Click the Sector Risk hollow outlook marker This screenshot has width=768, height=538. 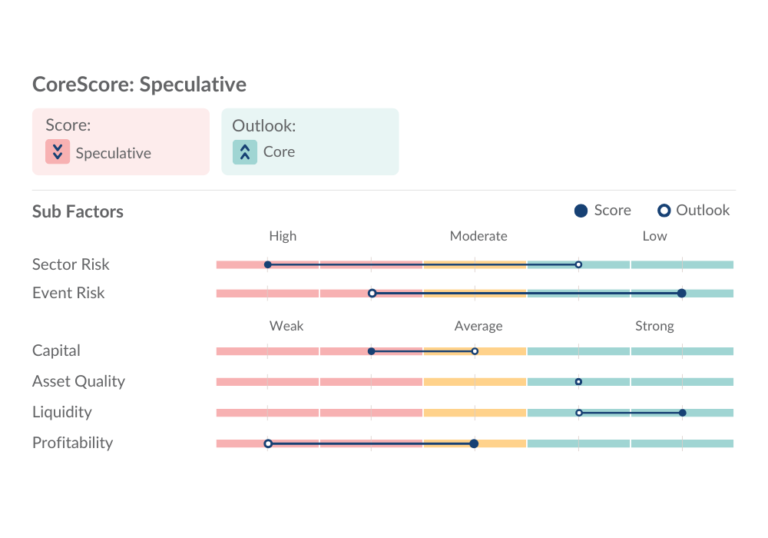[578, 265]
